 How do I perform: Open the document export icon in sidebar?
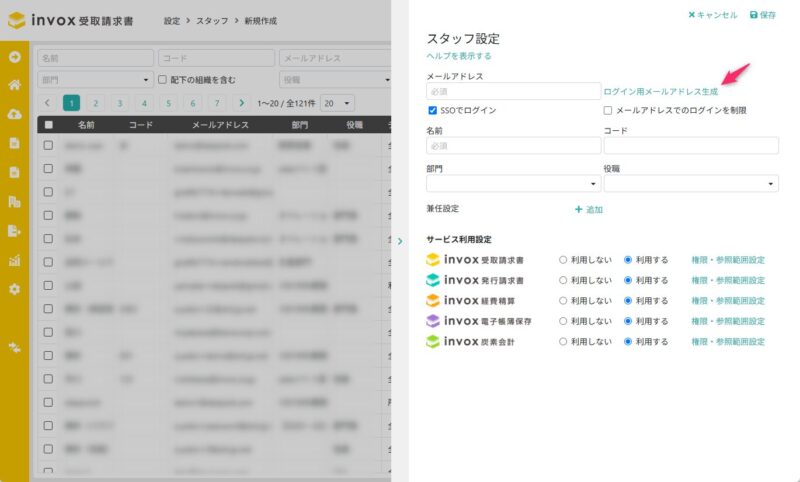click(x=14, y=231)
